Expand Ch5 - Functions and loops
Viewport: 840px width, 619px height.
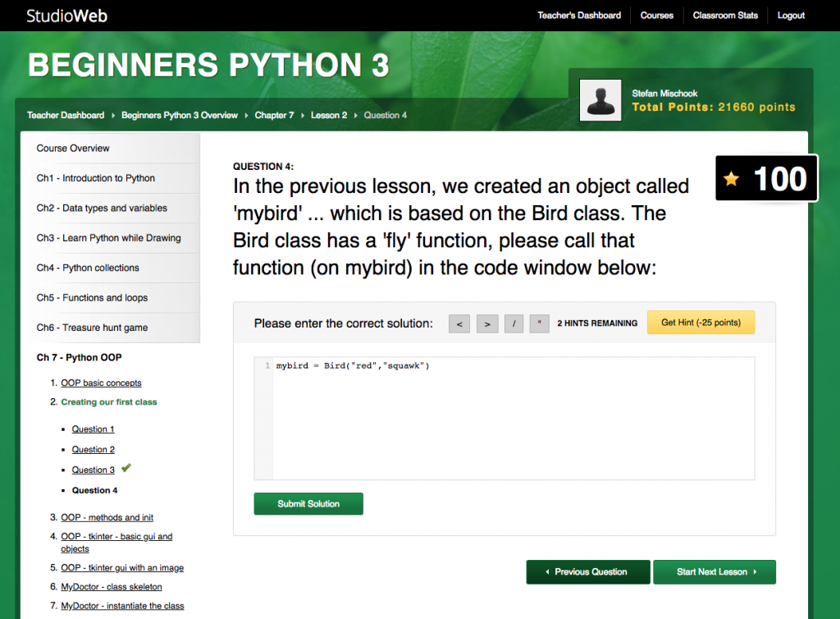92,297
